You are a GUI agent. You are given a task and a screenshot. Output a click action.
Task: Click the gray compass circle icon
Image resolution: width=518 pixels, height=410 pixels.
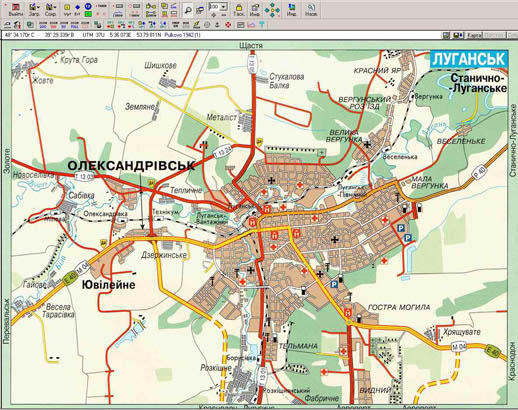pyautogui.click(x=207, y=25)
